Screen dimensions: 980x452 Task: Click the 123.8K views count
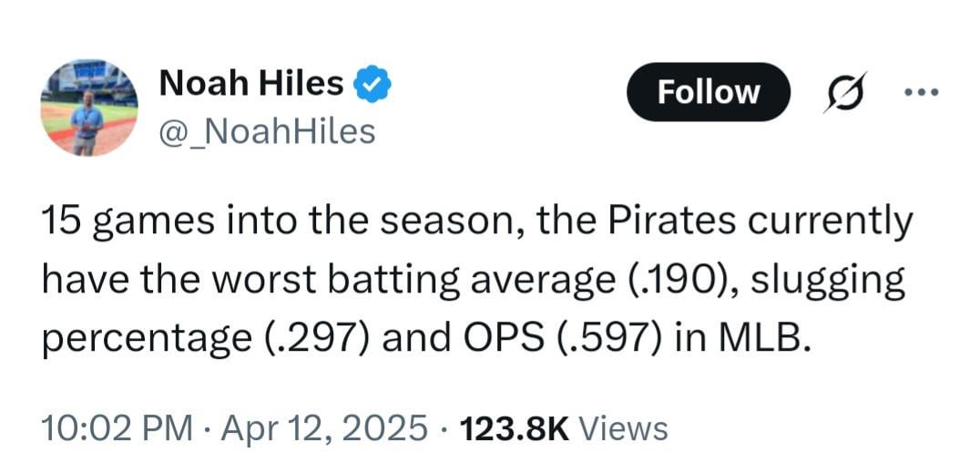[516, 426]
